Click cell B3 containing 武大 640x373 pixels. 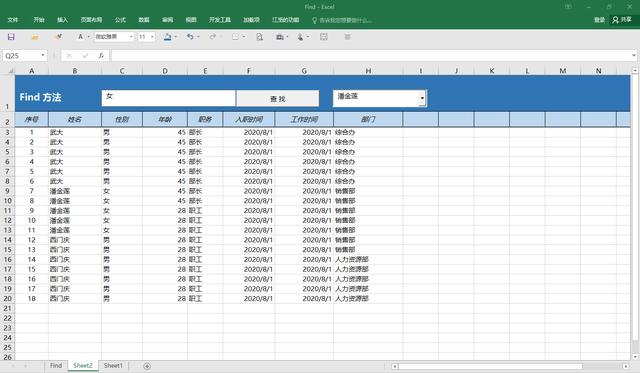(75, 132)
